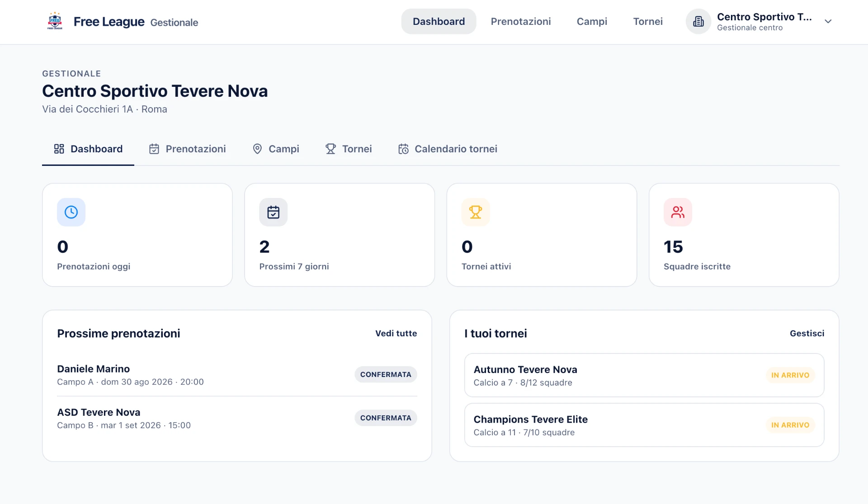Viewport: 868px width, 504px height.
Task: Select the ASD Tevere Nova booking row
Action: click(237, 418)
